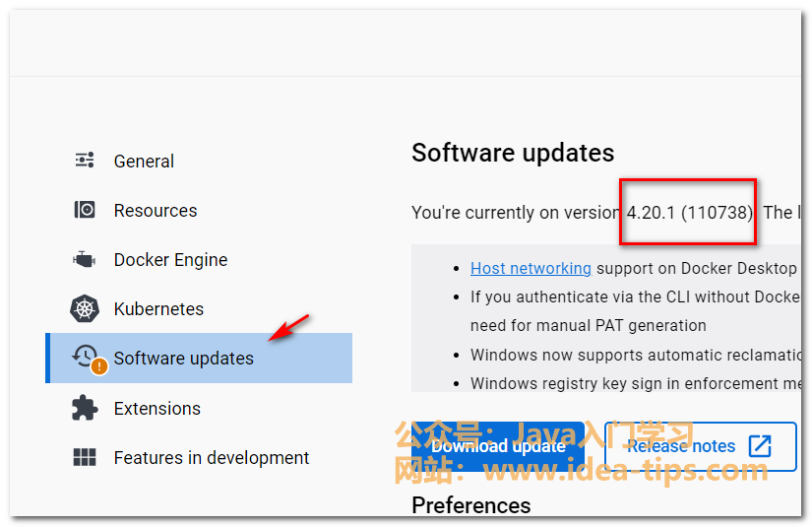This screenshot has height=527, width=812.
Task: Follow the Host networking link
Action: [531, 268]
